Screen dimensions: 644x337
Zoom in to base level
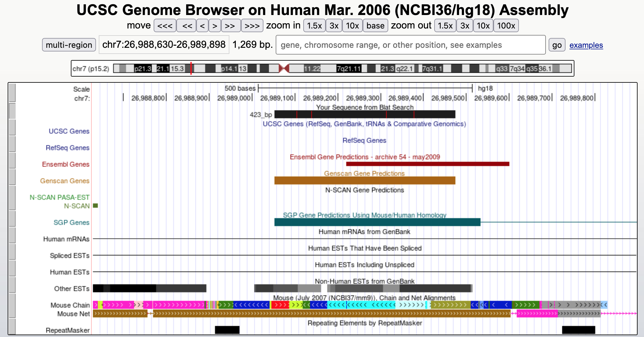click(x=375, y=26)
